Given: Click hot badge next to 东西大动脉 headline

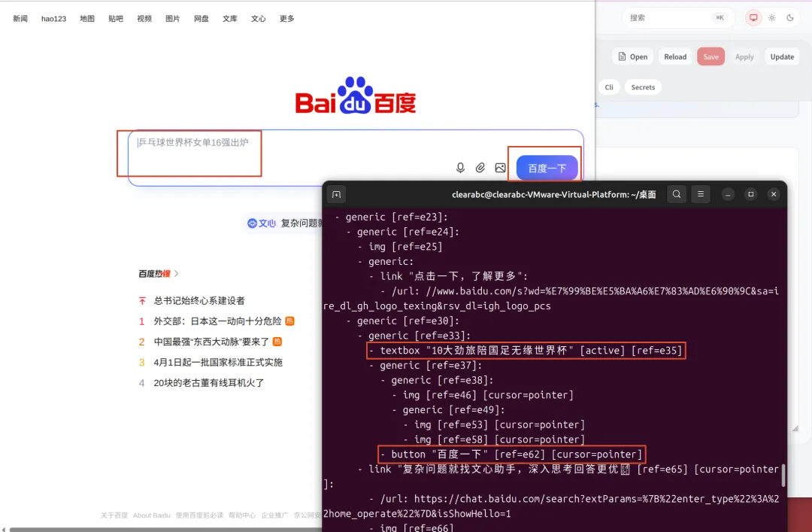Looking at the screenshot, I should tap(277, 341).
